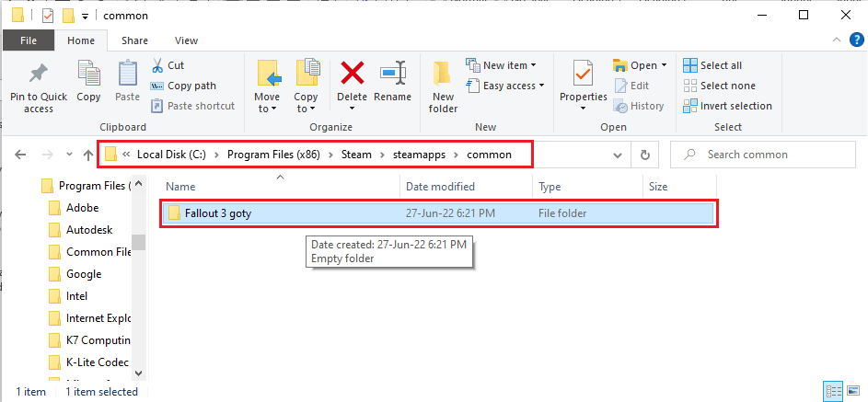Click the title bar new folder icon
The height and width of the screenshot is (402, 868).
69,16
